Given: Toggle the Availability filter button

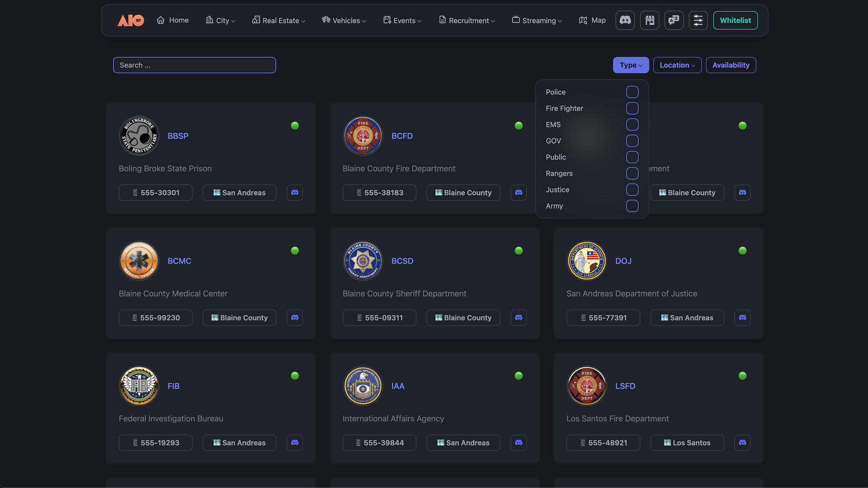Looking at the screenshot, I should tap(731, 65).
